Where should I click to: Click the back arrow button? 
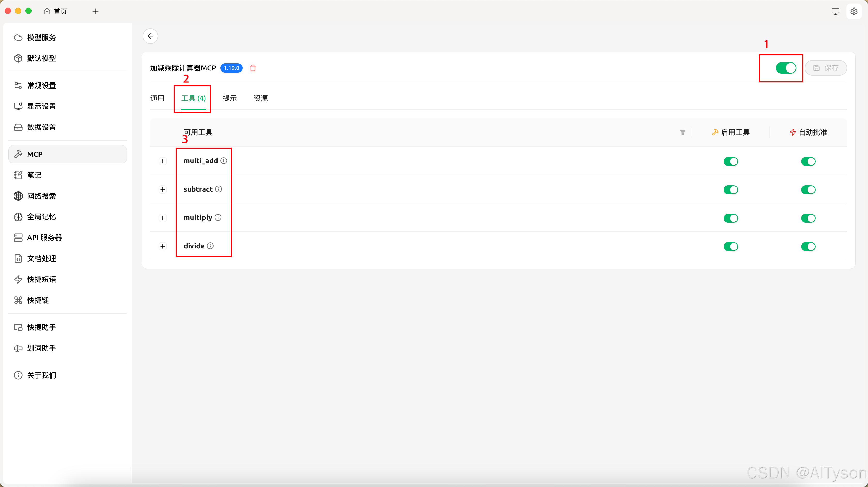tap(150, 36)
